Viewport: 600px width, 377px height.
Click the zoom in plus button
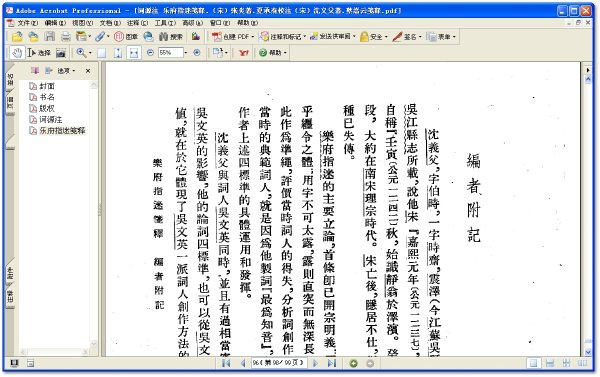point(197,52)
